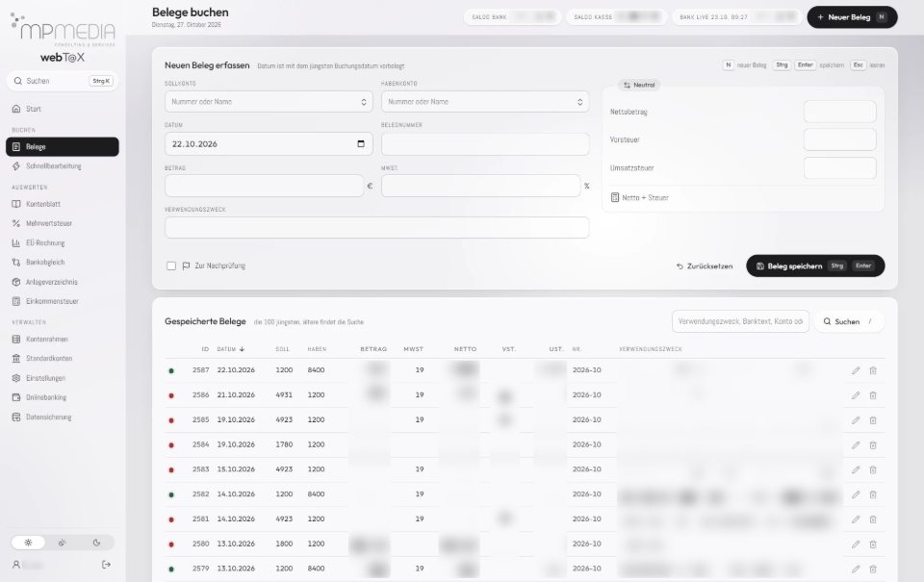Switch to dark theme with the moon toggle
Image resolution: width=924 pixels, height=582 pixels.
(96, 543)
